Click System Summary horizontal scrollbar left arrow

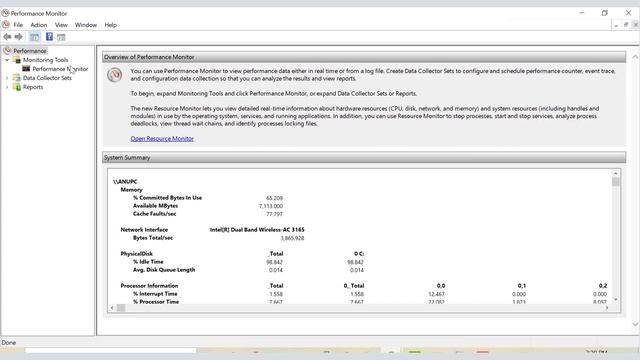tap(112, 308)
